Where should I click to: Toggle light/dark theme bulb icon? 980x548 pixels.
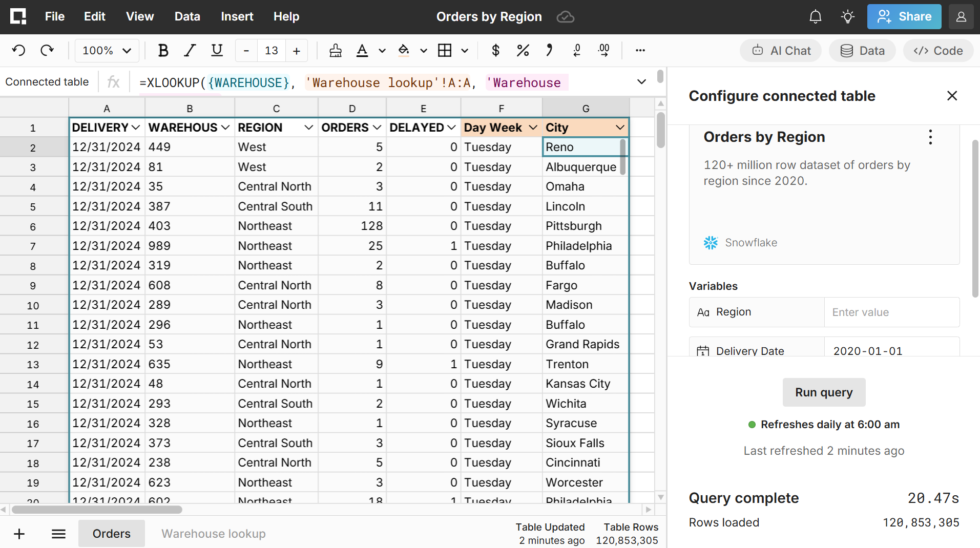click(848, 16)
